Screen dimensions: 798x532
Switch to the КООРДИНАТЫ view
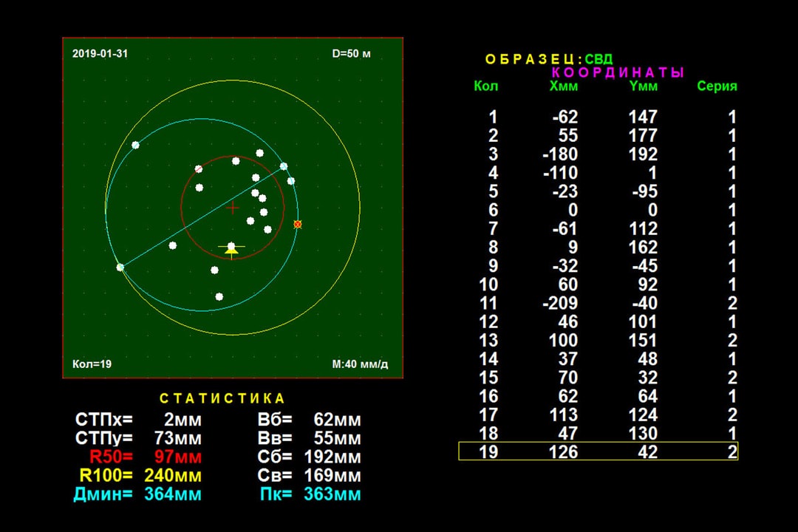pyautogui.click(x=617, y=73)
